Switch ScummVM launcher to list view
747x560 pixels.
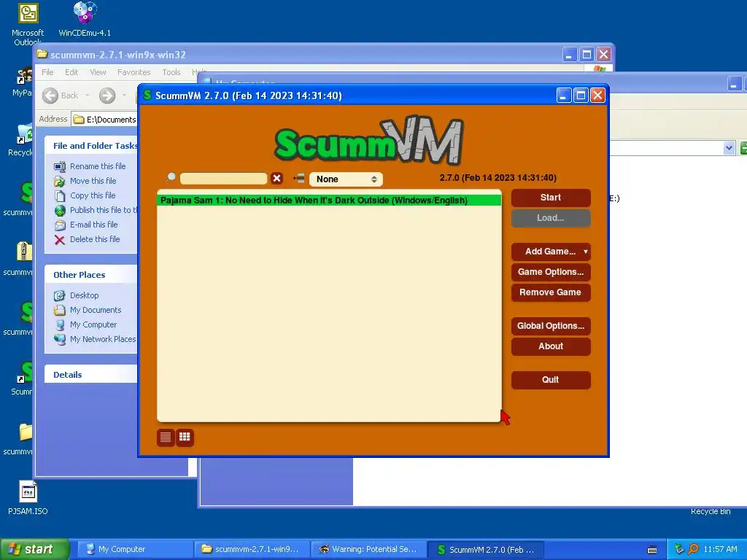[x=166, y=437]
